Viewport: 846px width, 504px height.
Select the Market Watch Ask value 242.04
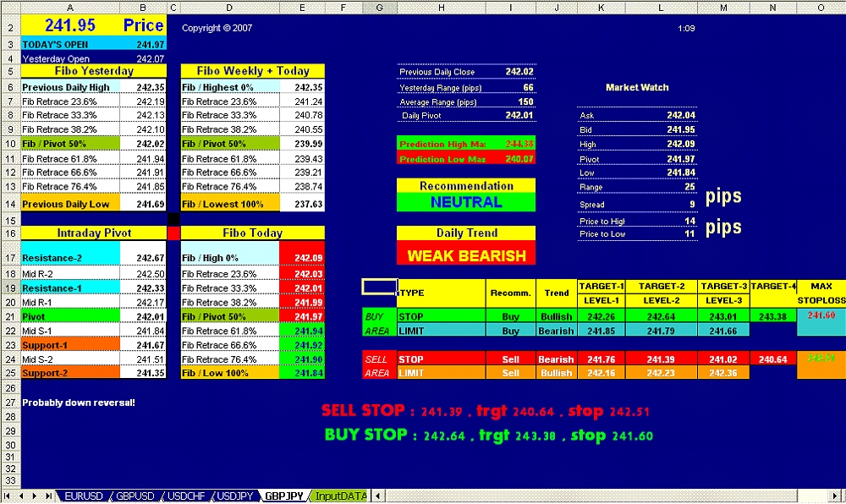[x=680, y=115]
